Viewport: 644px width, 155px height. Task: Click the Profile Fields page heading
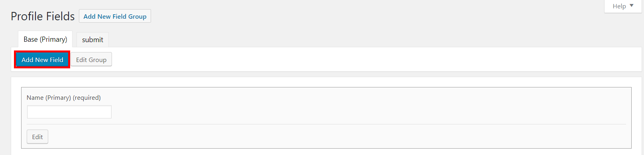pos(43,16)
